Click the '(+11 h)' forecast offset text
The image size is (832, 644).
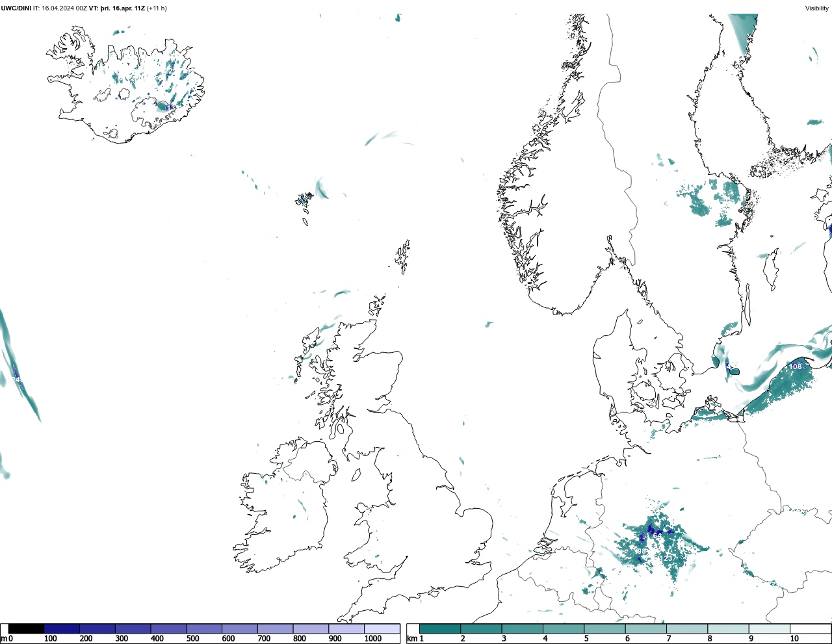tap(157, 8)
